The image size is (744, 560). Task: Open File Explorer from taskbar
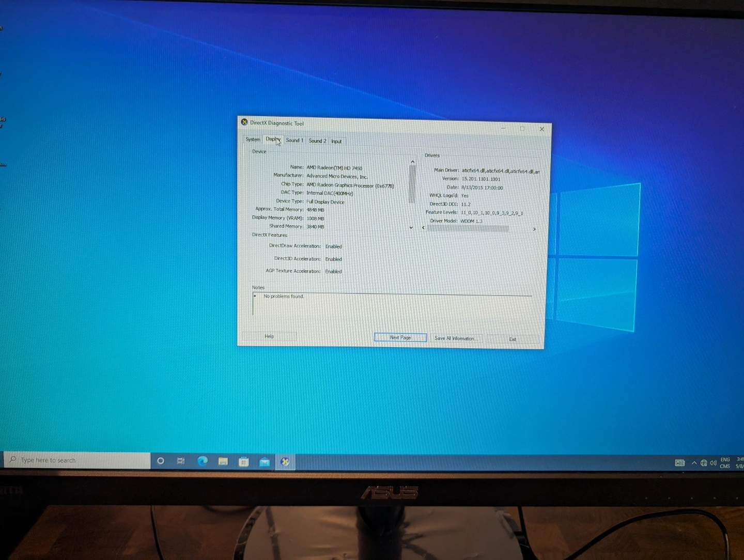[223, 461]
